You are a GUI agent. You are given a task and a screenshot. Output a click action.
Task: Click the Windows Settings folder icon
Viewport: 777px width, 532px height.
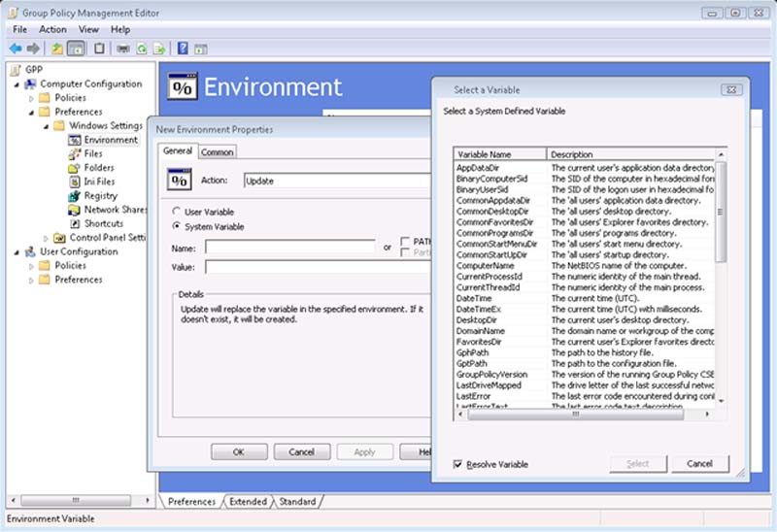pos(59,126)
